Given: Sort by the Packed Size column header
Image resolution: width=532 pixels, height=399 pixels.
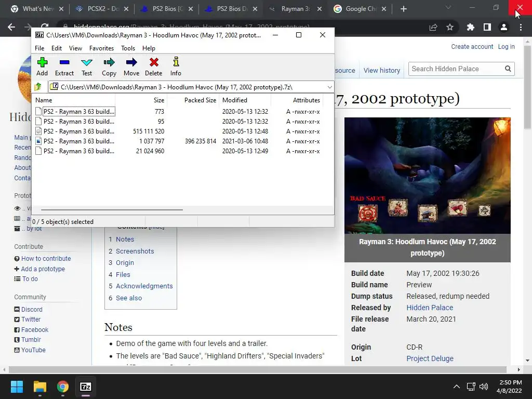Looking at the screenshot, I should 193,100.
